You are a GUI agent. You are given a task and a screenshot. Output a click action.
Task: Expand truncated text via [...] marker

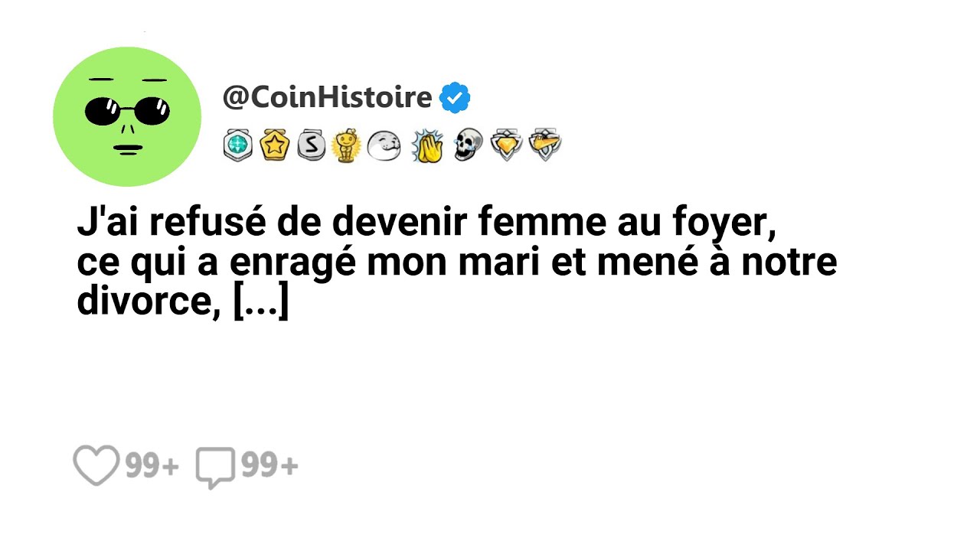coord(260,303)
